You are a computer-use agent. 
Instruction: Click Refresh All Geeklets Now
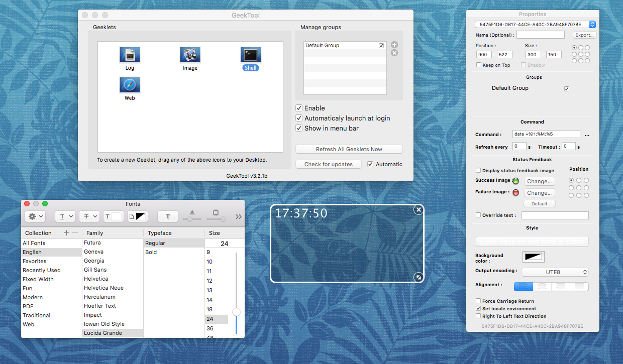click(x=349, y=149)
